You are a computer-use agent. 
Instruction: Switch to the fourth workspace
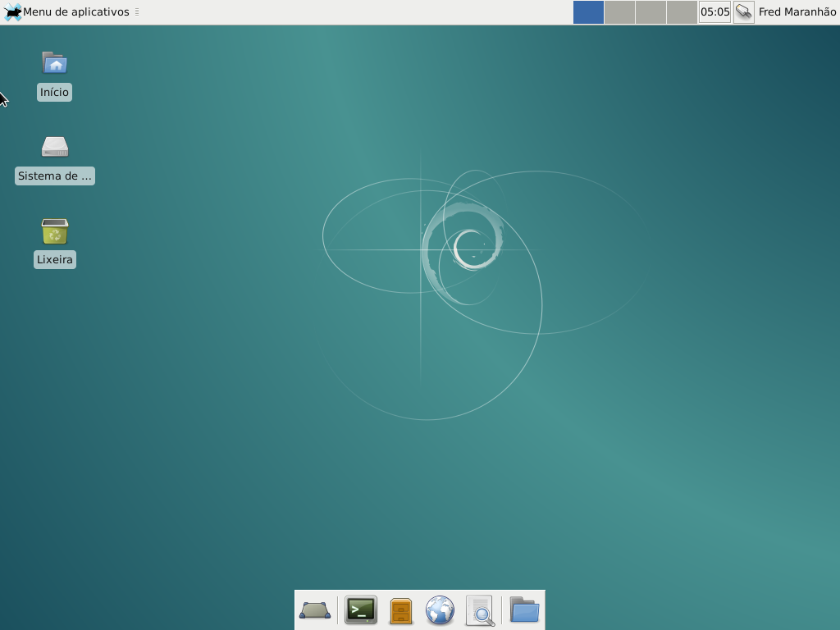click(x=682, y=12)
